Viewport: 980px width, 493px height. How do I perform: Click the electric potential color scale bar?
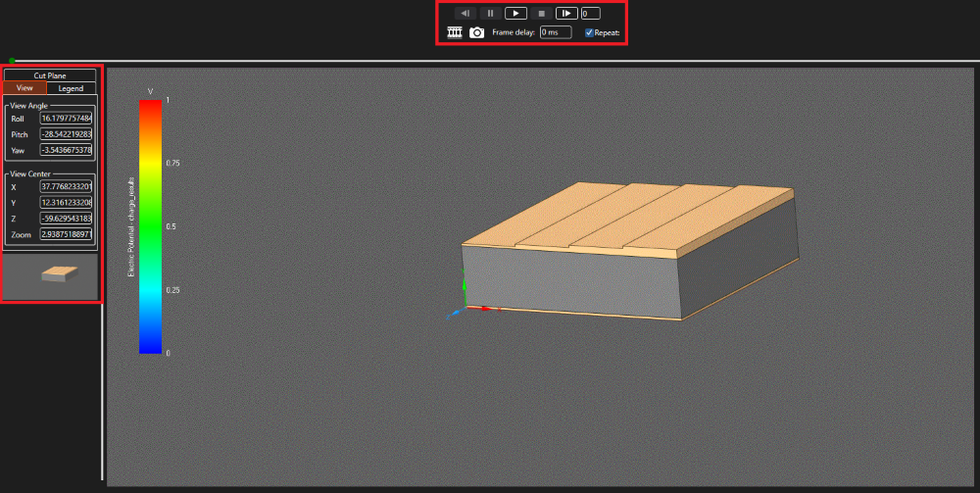click(150, 226)
